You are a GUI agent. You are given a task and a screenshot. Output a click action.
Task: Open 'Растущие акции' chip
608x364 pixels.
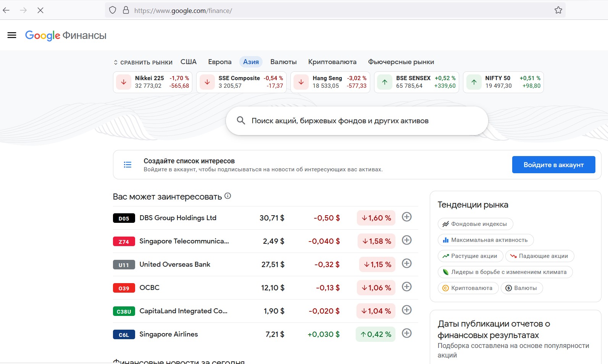[x=470, y=256]
